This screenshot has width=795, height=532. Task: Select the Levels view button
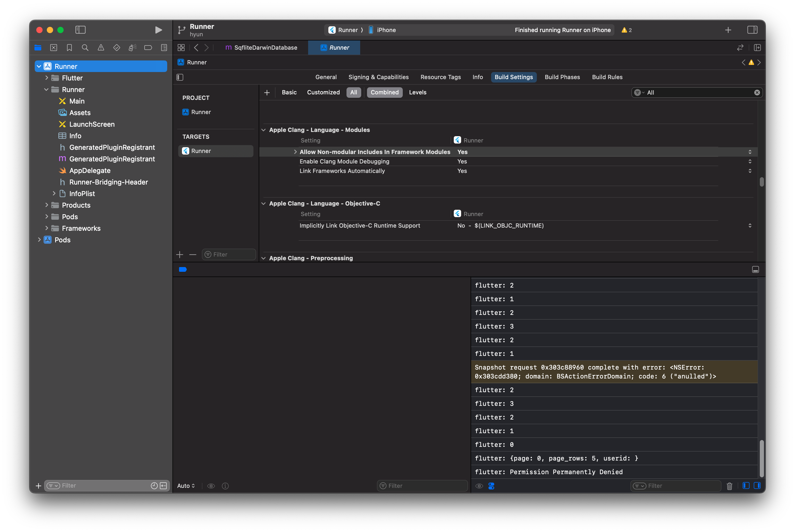tap(417, 92)
